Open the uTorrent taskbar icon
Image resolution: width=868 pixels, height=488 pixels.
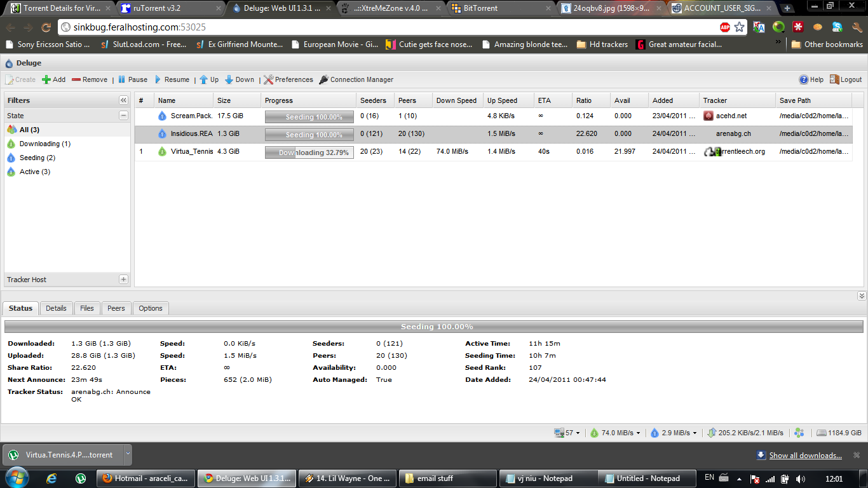tap(81, 478)
